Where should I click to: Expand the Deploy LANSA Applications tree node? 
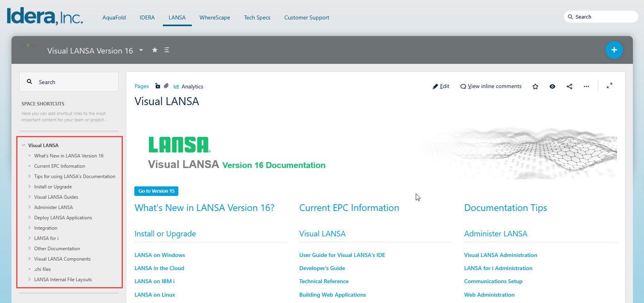(x=29, y=217)
